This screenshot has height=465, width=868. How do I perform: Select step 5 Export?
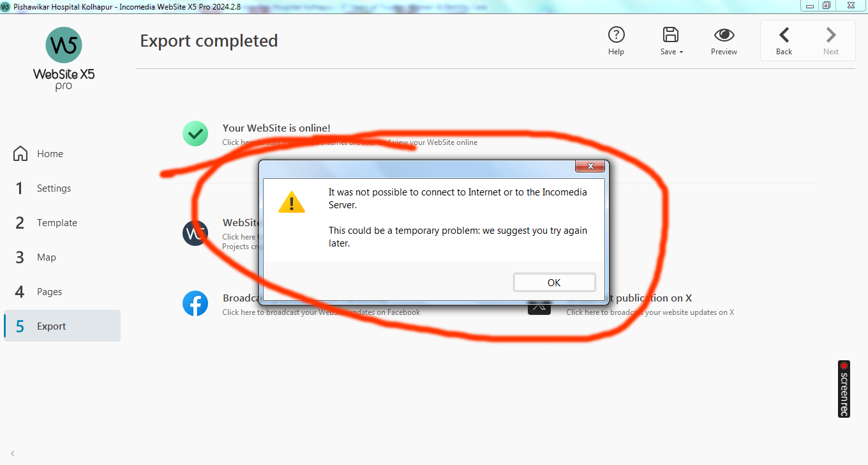tap(62, 326)
